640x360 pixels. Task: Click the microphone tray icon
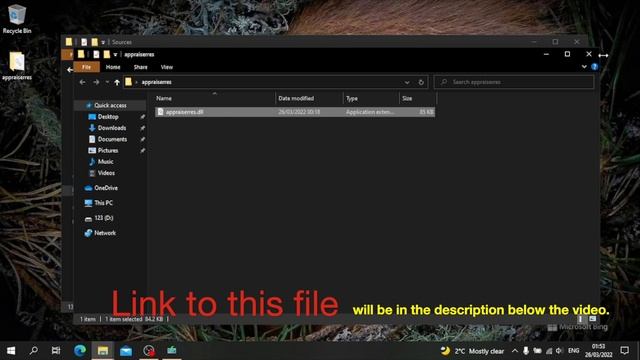tap(526, 351)
